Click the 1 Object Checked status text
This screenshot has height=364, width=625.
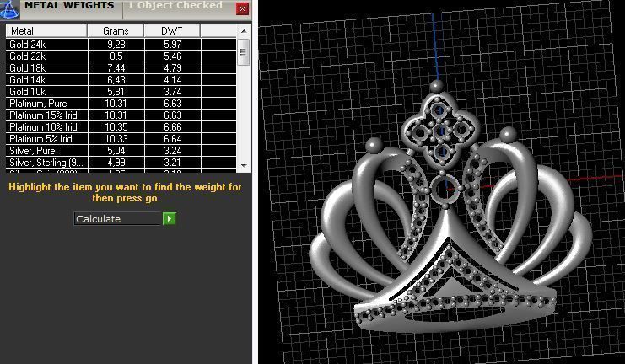pos(175,5)
